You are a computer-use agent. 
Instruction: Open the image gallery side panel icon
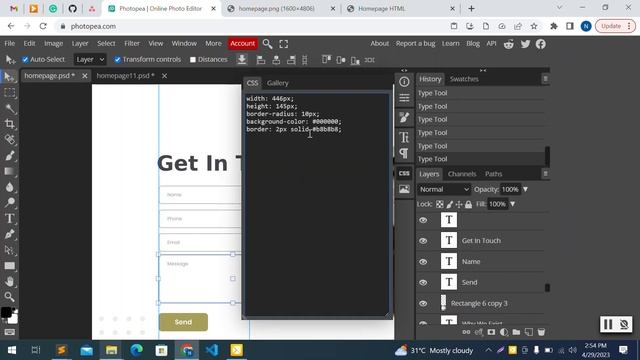click(x=404, y=189)
